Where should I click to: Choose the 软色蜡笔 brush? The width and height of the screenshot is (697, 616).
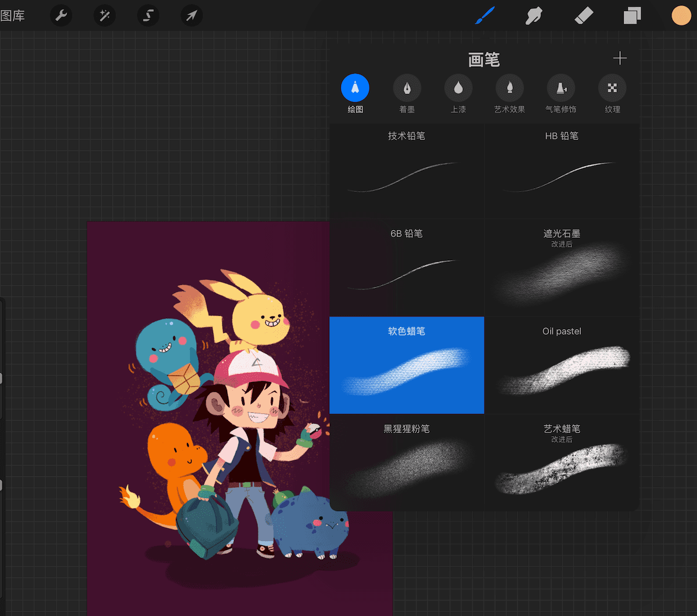(x=407, y=365)
